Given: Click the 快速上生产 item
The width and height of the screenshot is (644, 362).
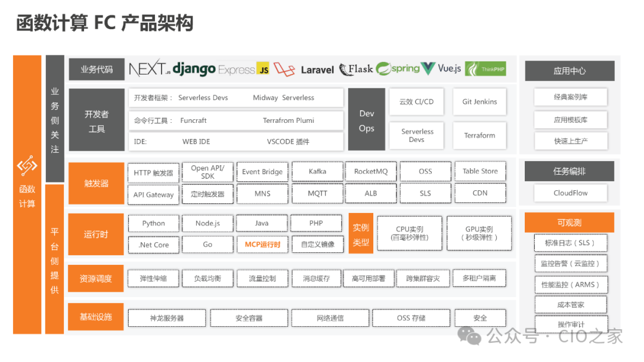Looking at the screenshot, I should [x=571, y=141].
